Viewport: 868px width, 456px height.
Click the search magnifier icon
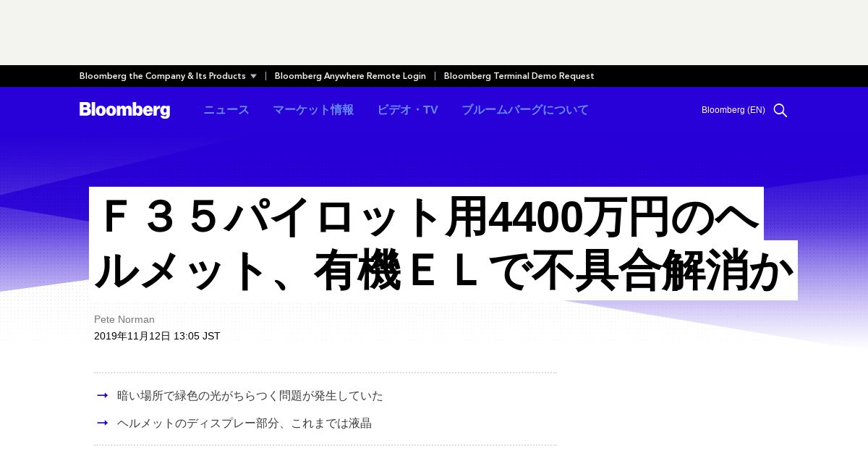tap(780, 110)
